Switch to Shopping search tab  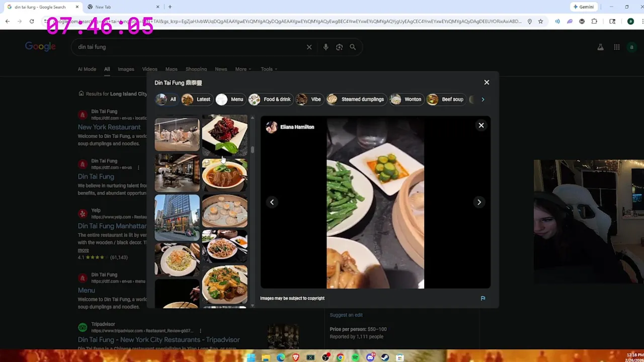click(196, 69)
